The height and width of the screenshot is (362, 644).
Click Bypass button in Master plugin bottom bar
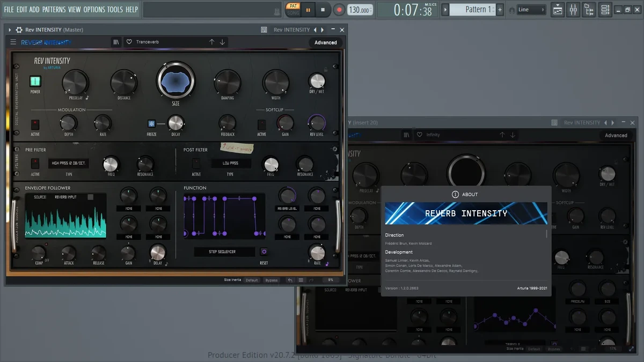272,280
